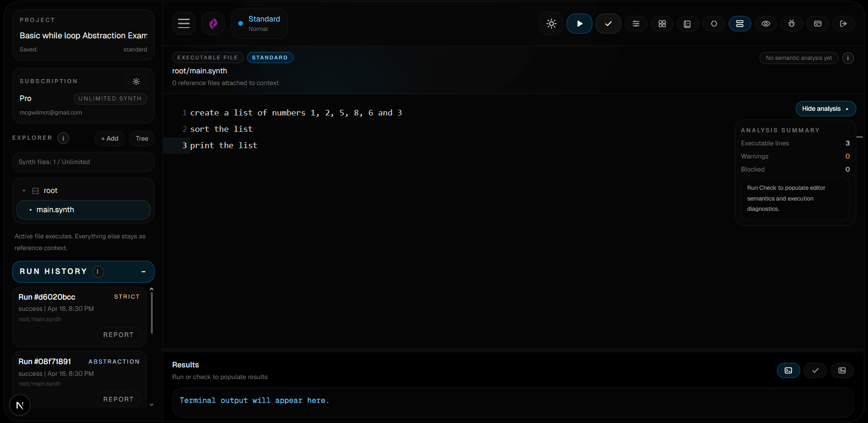This screenshot has width=868, height=423.
Task: Open the debug bug tool
Action: [791, 23]
